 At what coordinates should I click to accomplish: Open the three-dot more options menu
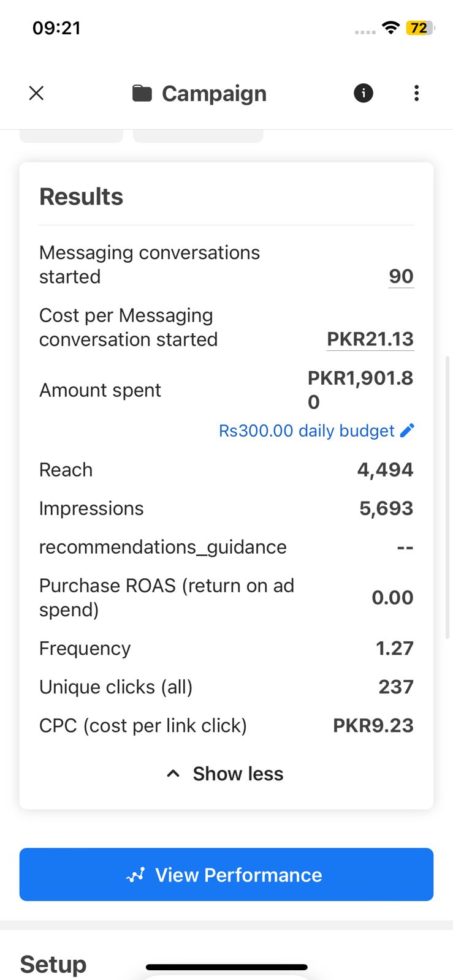pyautogui.click(x=416, y=93)
